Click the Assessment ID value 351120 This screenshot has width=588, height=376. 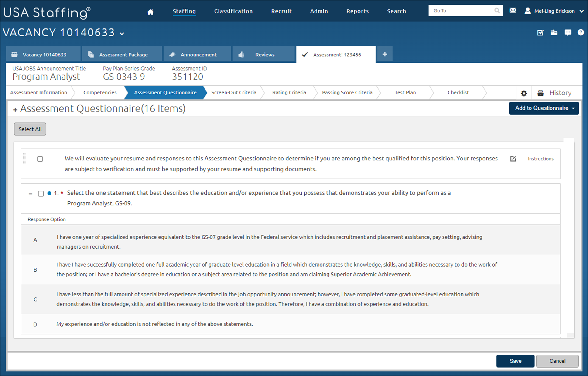point(187,77)
